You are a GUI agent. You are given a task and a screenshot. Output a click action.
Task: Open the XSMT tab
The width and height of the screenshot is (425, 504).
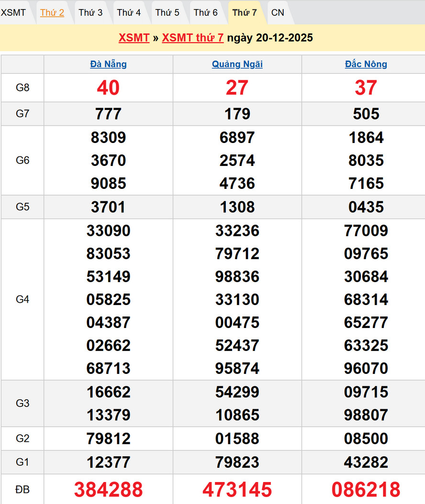click(x=13, y=12)
